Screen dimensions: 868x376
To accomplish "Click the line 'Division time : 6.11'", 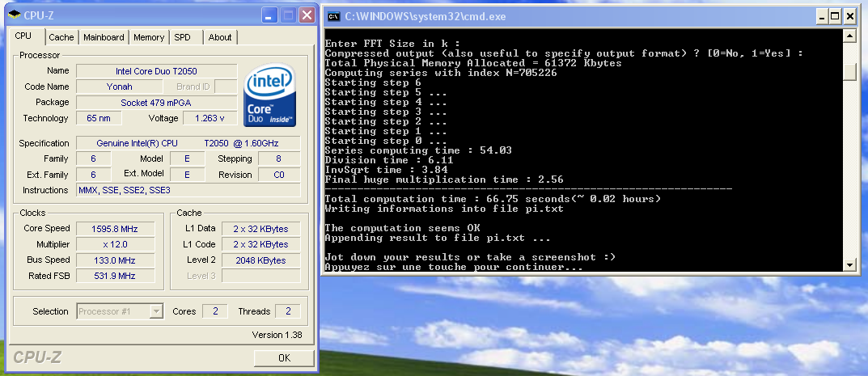I will [388, 160].
